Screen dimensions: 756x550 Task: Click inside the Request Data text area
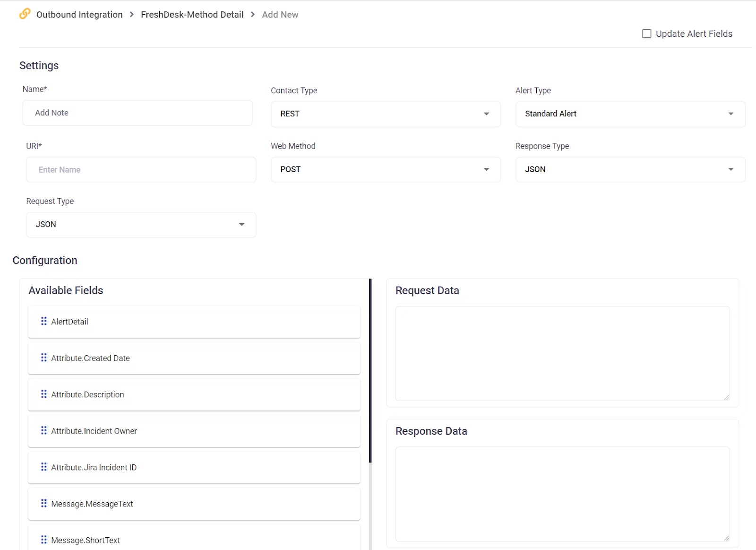pos(562,353)
